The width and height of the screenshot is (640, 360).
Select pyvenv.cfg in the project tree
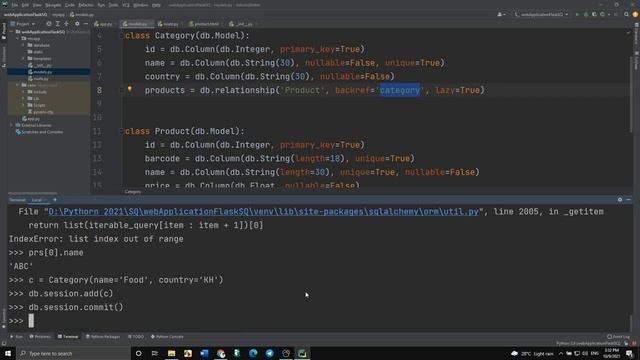click(x=43, y=112)
